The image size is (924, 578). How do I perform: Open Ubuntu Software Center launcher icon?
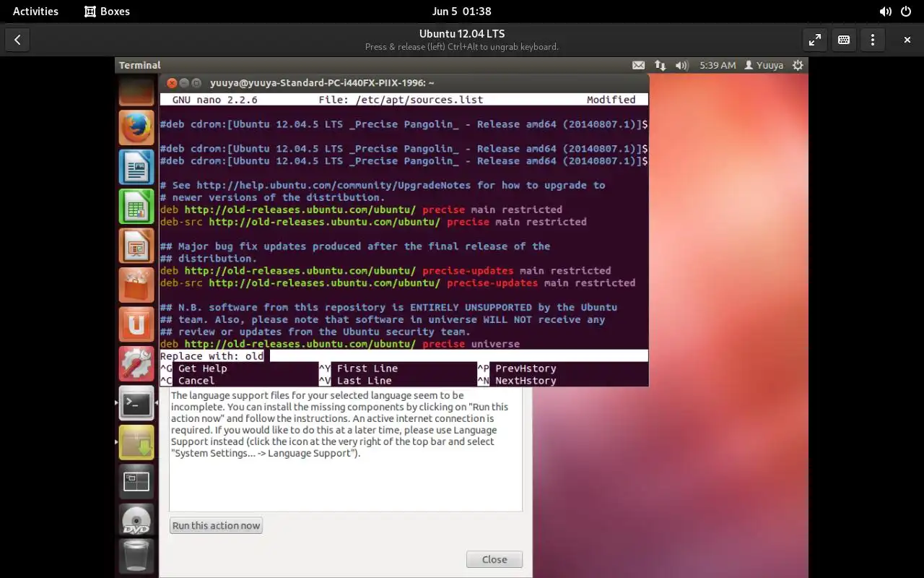click(x=136, y=285)
